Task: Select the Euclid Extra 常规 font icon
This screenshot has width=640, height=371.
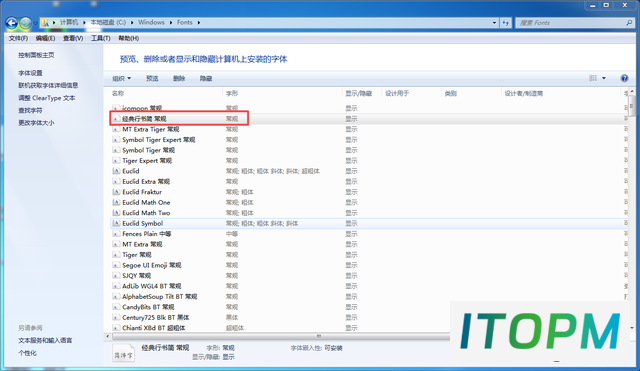Action: click(116, 182)
